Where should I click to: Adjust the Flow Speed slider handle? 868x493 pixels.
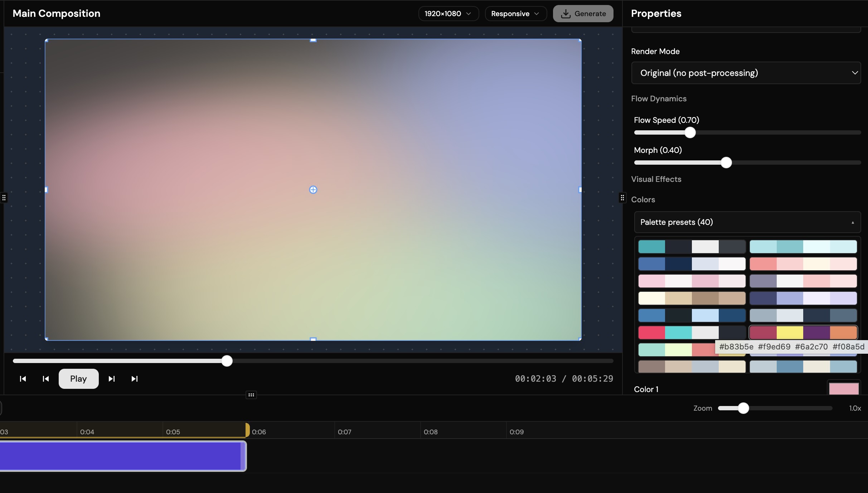tap(690, 132)
